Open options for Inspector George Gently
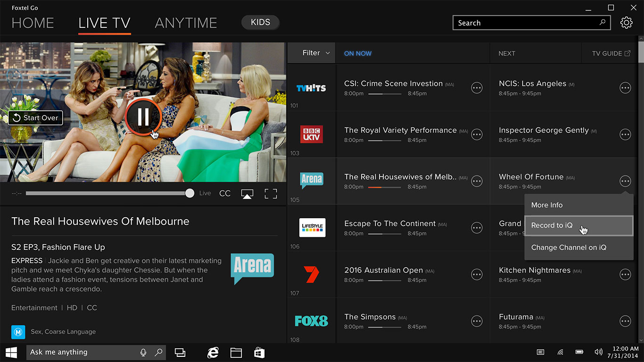The height and width of the screenshot is (362, 644). 625,134
